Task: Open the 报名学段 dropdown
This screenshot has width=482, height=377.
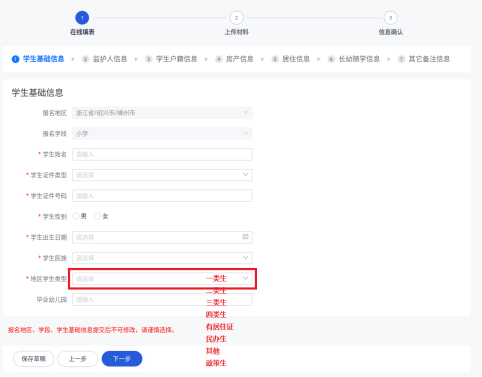Action: click(162, 133)
